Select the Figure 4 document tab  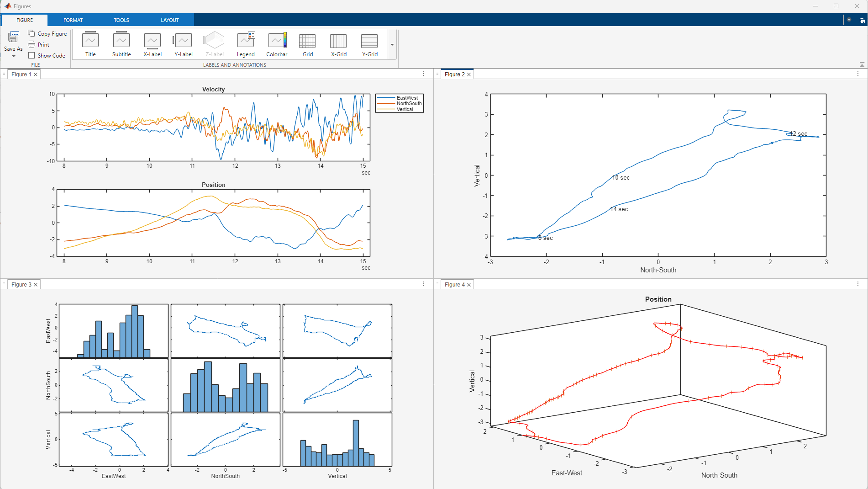(454, 285)
